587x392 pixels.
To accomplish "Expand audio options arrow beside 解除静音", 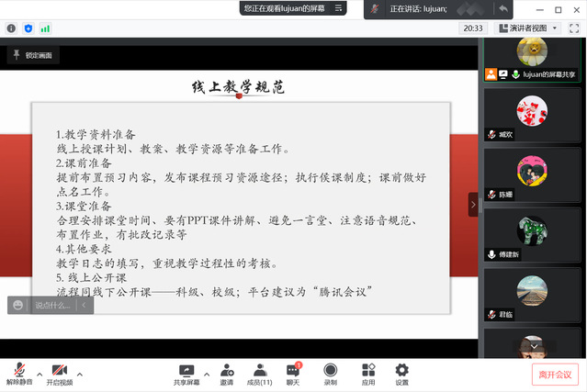I will [x=38, y=374].
